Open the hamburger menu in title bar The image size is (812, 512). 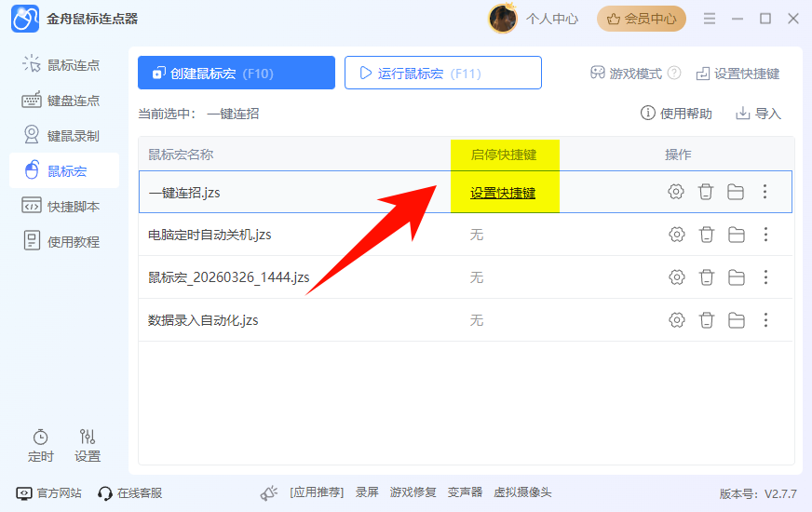[710, 20]
